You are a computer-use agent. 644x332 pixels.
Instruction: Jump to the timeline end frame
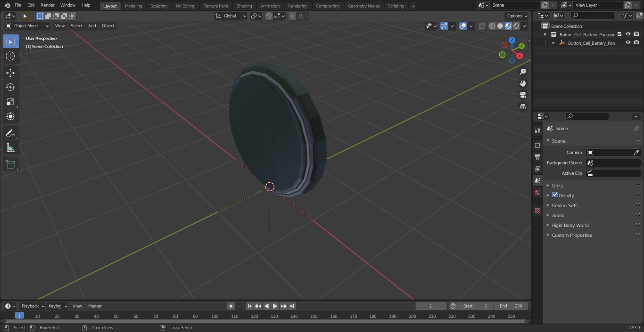point(292,306)
